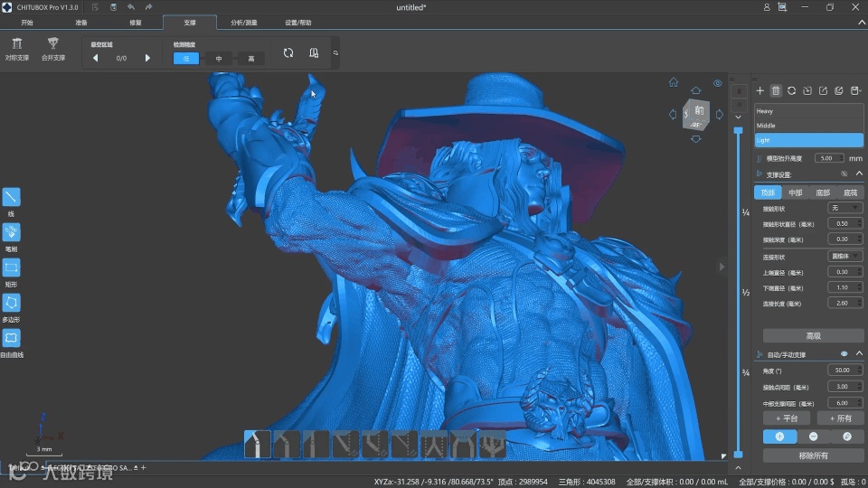Collapse the 支撑设置 section
Image resolution: width=868 pixels, height=488 pixels.
coord(859,174)
